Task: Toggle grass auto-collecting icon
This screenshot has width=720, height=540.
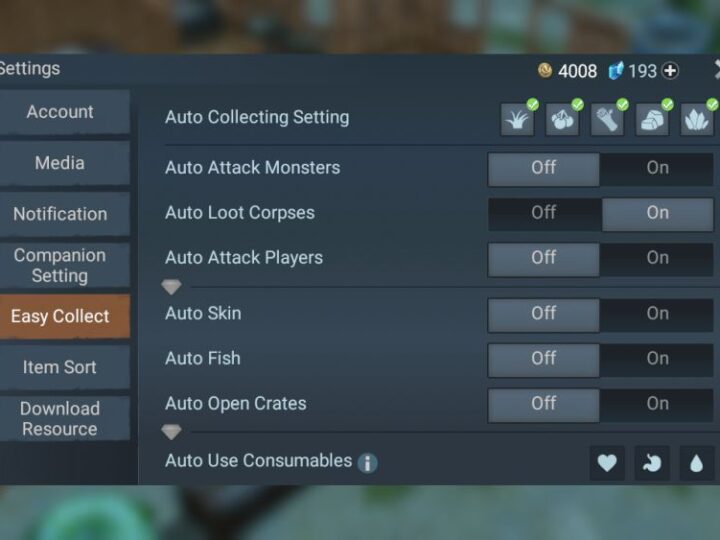Action: coord(518,119)
